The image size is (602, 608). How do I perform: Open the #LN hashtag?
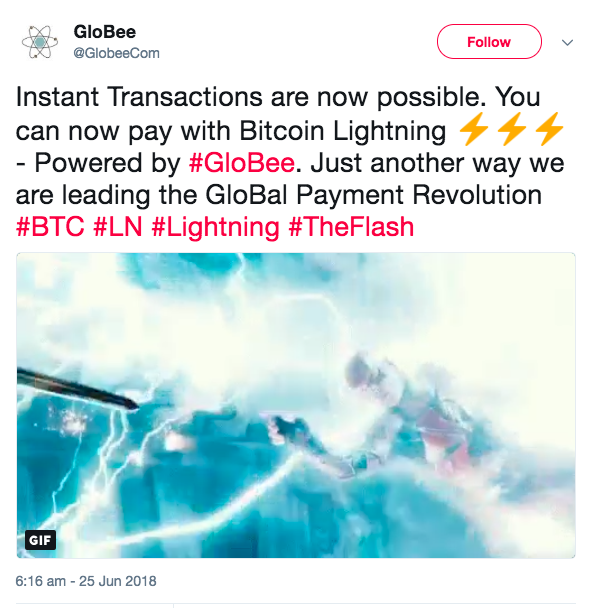click(x=118, y=227)
